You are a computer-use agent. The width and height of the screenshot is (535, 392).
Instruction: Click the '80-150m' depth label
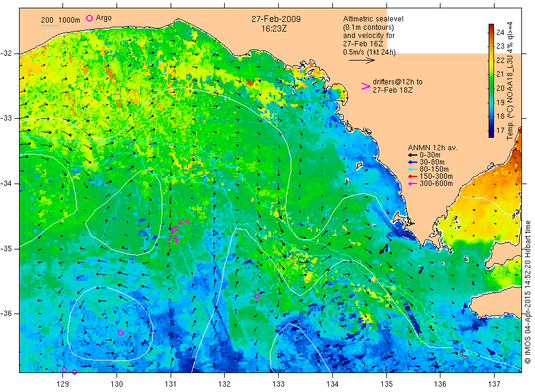click(434, 169)
